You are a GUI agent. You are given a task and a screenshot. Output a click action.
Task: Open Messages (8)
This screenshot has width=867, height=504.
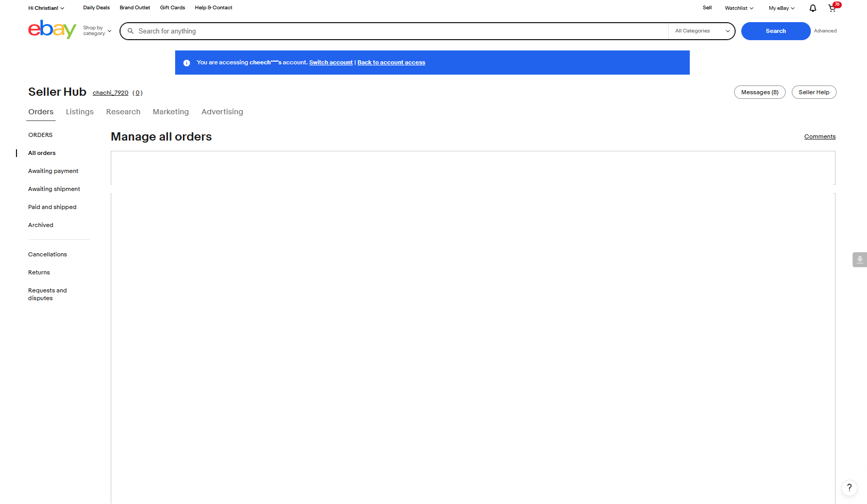click(x=760, y=92)
